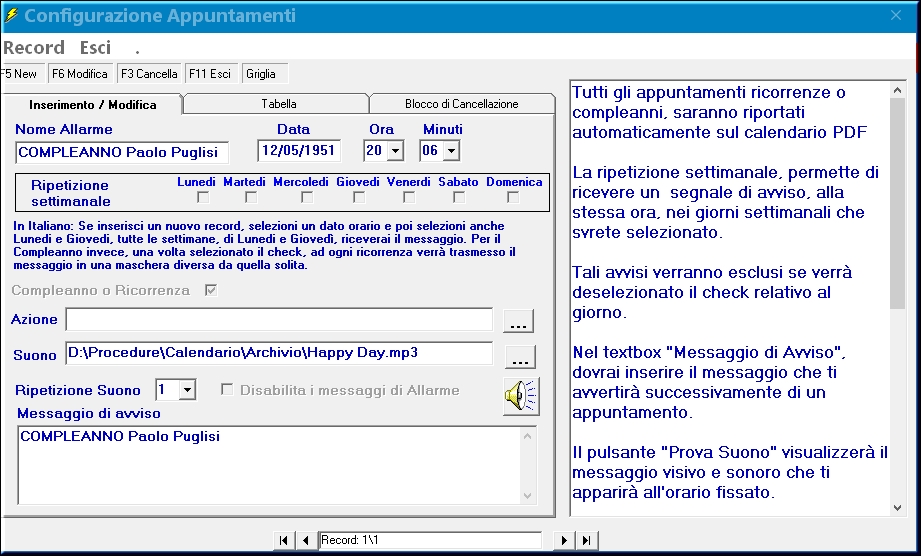921x556 pixels.
Task: Switch to the Tabella tab
Action: point(278,104)
